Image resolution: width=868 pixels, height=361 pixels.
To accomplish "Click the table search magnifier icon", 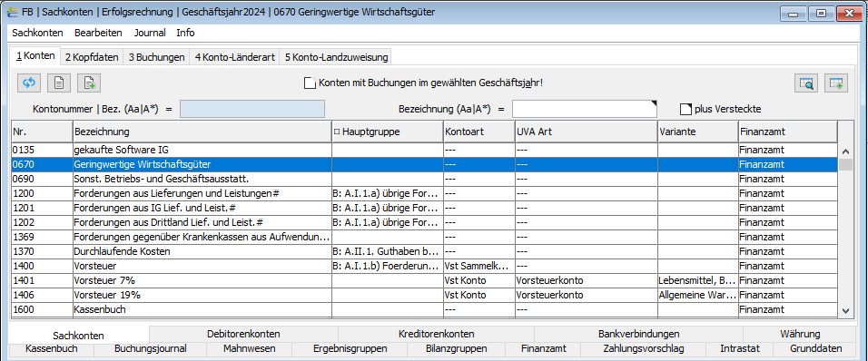I will tap(806, 83).
